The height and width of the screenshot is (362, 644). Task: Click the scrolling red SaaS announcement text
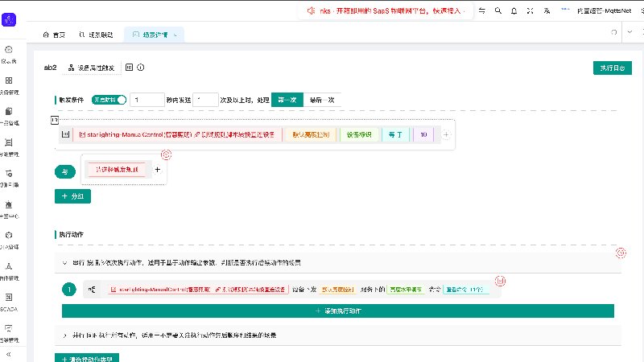(x=392, y=10)
